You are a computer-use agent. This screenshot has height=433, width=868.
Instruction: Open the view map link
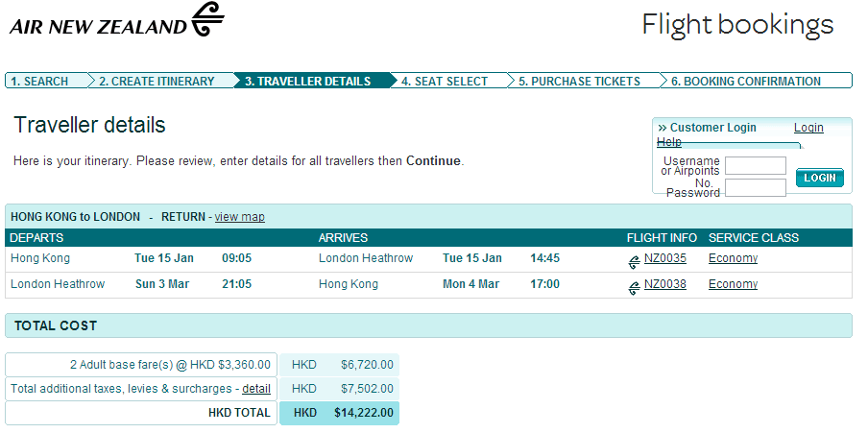[239, 217]
